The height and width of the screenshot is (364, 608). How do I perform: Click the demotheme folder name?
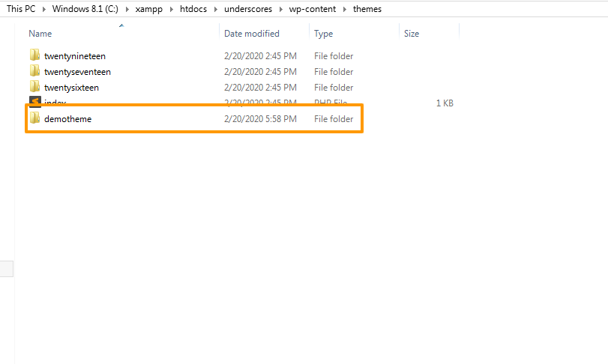tap(68, 119)
